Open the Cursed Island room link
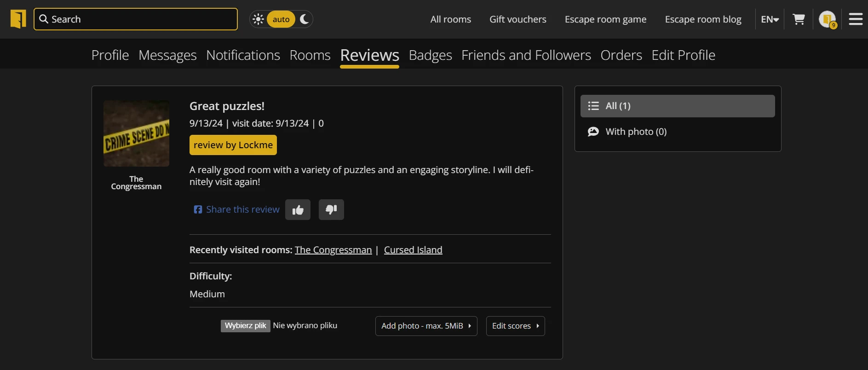This screenshot has height=370, width=868. tap(413, 250)
